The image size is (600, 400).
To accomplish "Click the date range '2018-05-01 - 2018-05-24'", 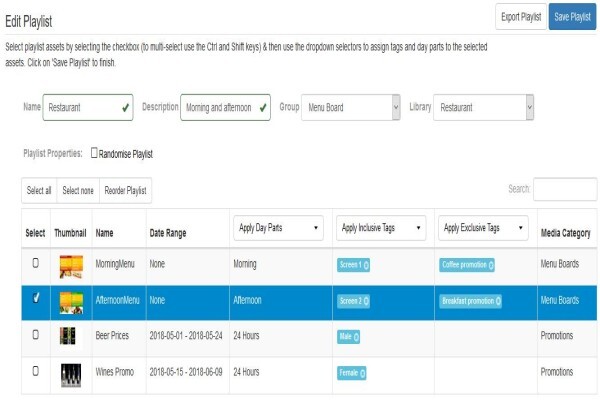I will pos(186,336).
